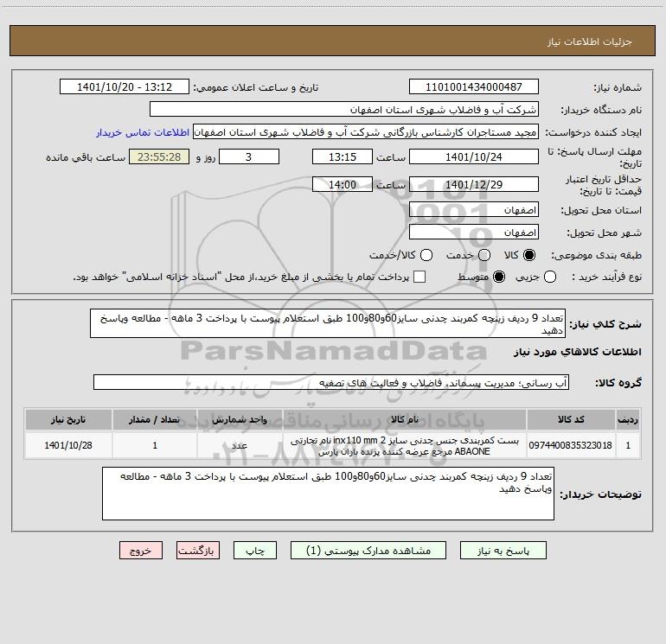The height and width of the screenshot is (644, 666).
Task: Click the کد کالا column header
Action: pyautogui.click(x=571, y=419)
